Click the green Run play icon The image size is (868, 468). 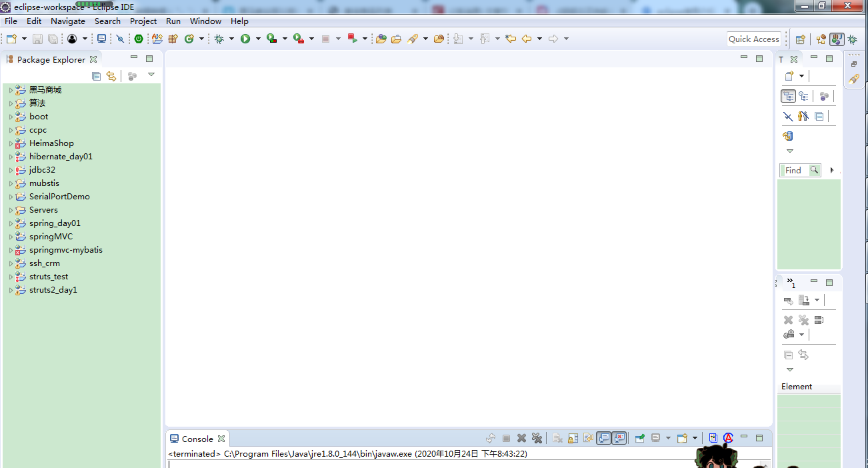[x=245, y=39]
